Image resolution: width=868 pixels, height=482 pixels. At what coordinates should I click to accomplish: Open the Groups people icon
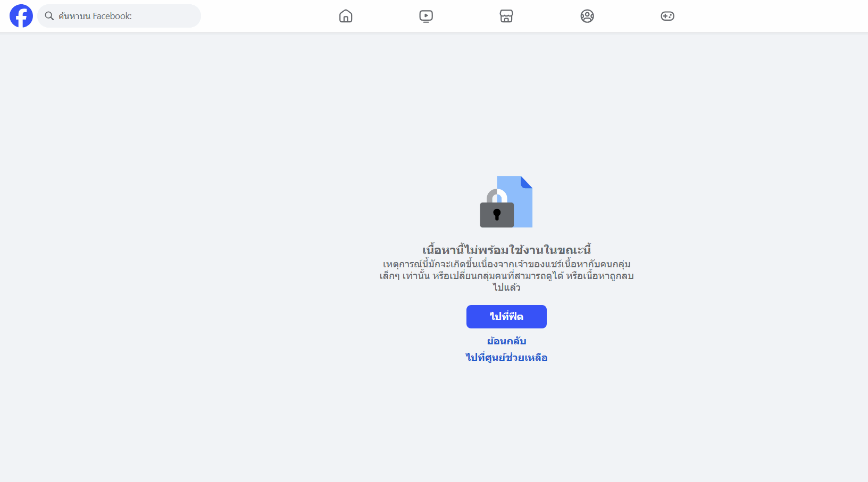point(587,16)
